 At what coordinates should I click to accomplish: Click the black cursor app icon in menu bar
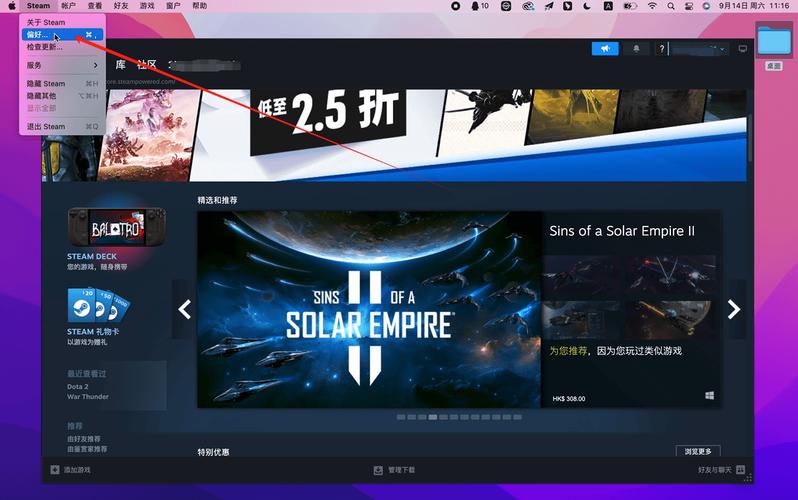[x=567, y=6]
